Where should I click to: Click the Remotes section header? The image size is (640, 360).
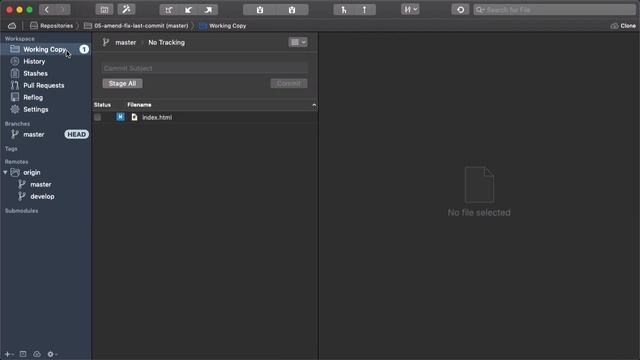tap(16, 162)
